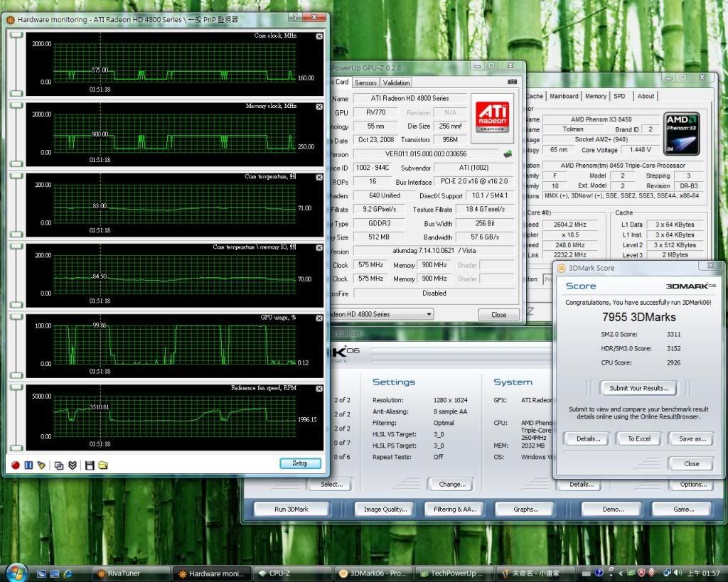Click the ATI Radeon logo in GPU-Z
This screenshot has width=728, height=582.
pyautogui.click(x=492, y=118)
